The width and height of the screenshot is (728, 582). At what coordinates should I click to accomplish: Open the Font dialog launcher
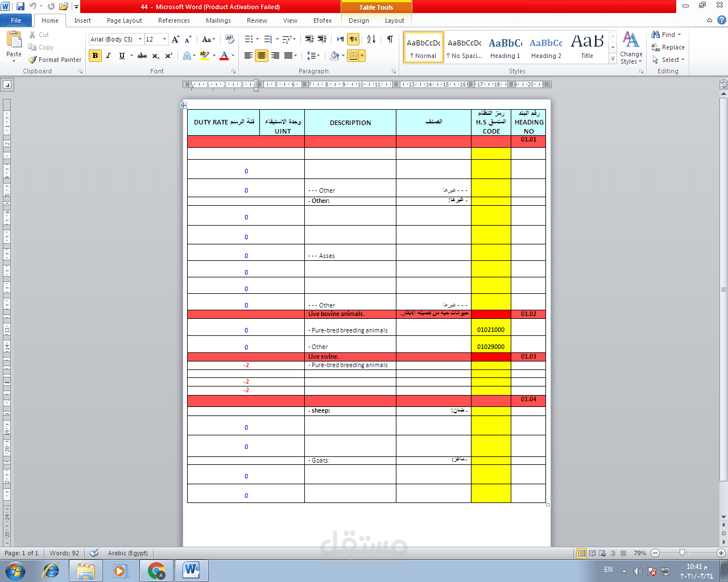[234, 72]
